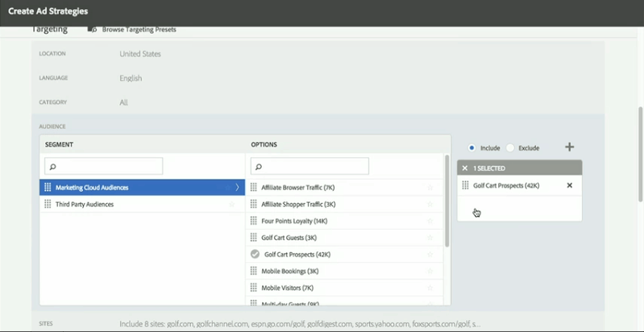This screenshot has height=332, width=644.
Task: Click the page vertical scrollbar
Action: pyautogui.click(x=641, y=154)
